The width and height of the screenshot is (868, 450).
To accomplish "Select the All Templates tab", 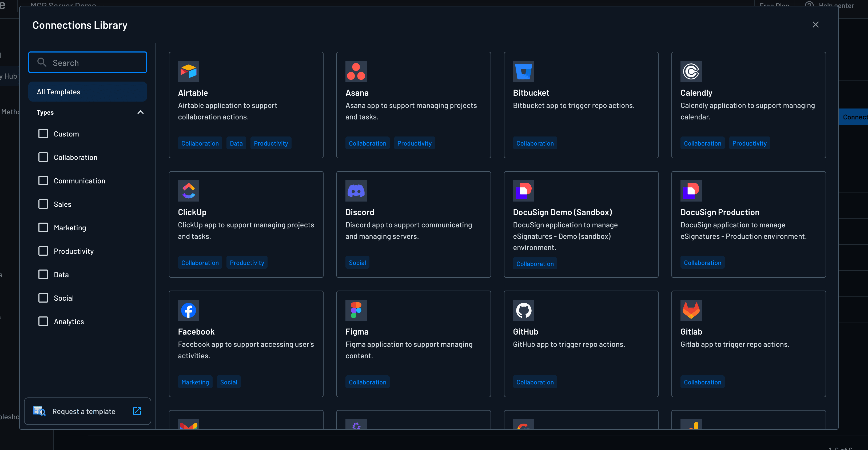I will [87, 92].
